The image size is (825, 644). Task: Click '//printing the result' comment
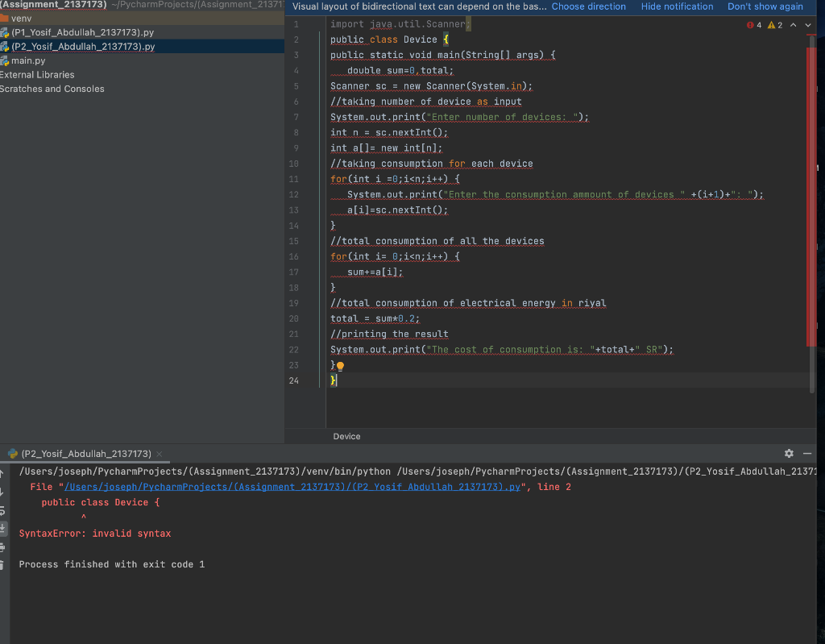(x=389, y=334)
